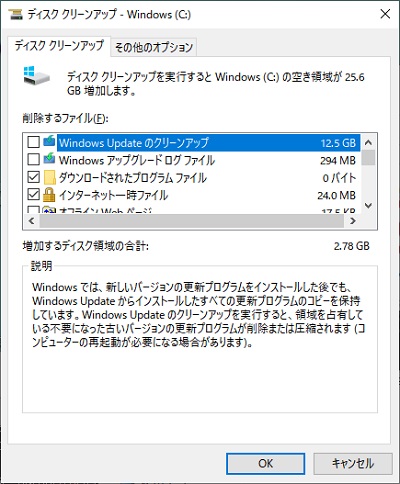Click the Windows Update のクリーンアップ row icon
This screenshot has width=400, height=484.
[49, 142]
